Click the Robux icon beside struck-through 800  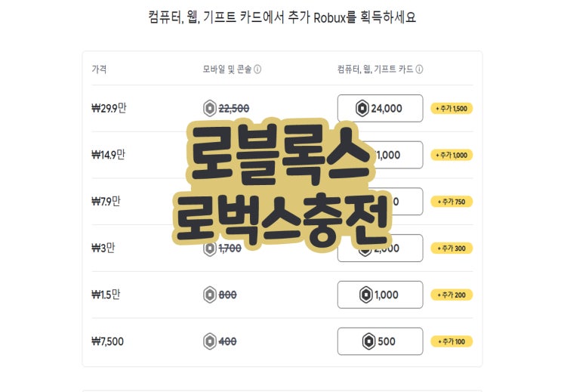click(210, 295)
